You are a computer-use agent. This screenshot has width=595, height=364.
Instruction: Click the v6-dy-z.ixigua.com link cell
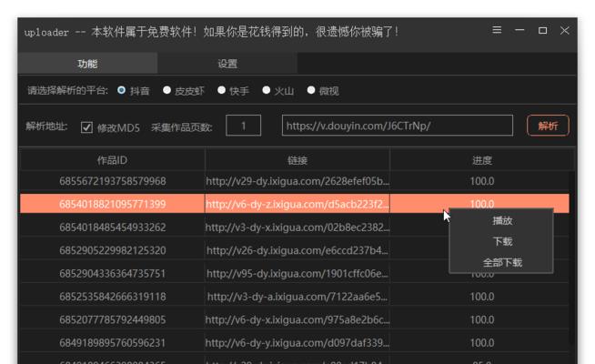[x=297, y=204]
